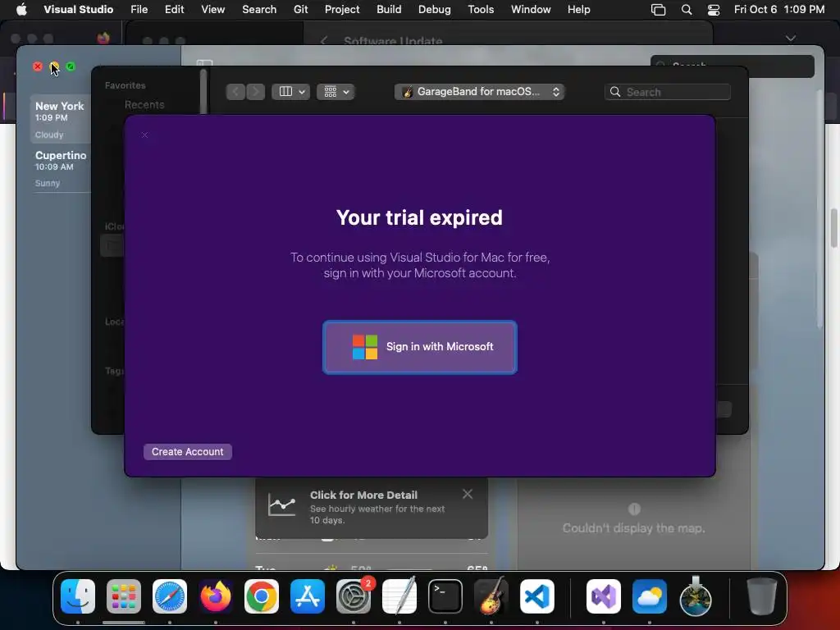Open Control Center in menu bar
This screenshot has height=630, width=840.
point(714,9)
